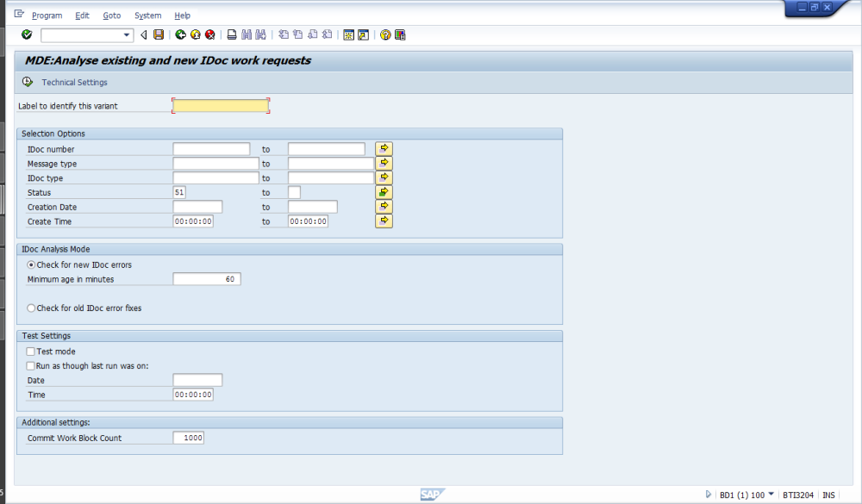Click the Next Page icon

(x=312, y=34)
